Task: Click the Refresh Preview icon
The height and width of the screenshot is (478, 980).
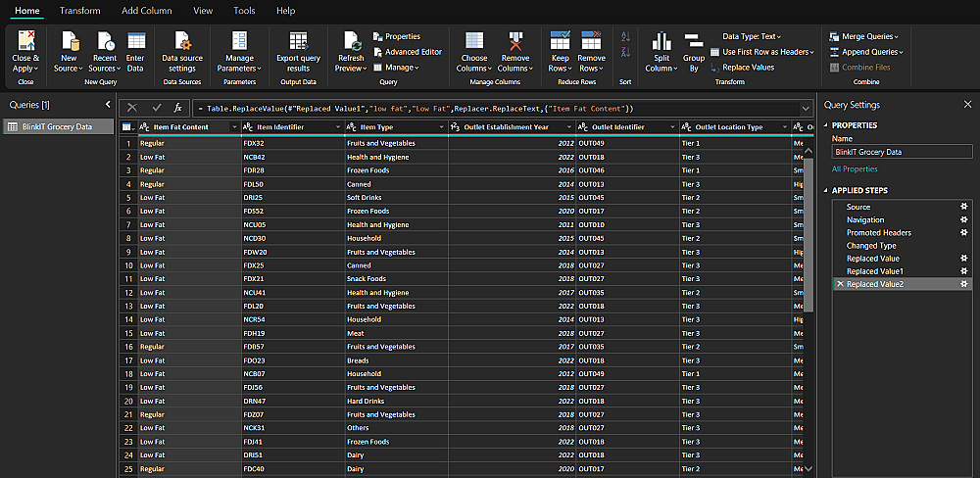Action: 350,41
